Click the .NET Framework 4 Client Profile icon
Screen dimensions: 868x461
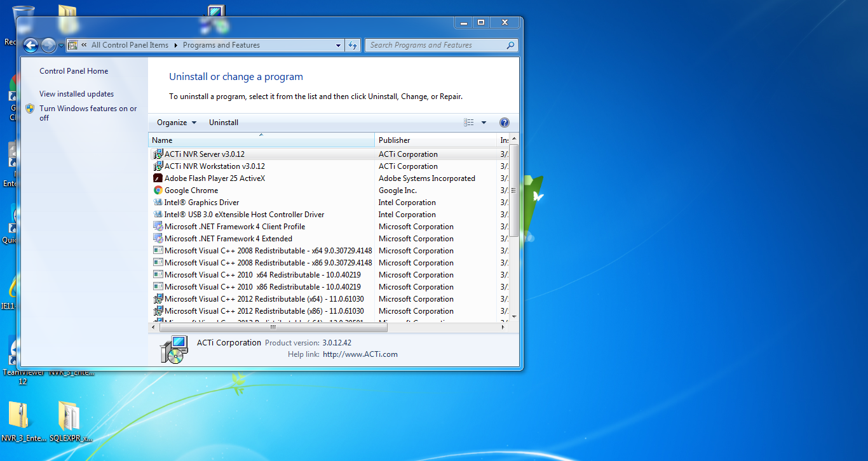(x=158, y=227)
